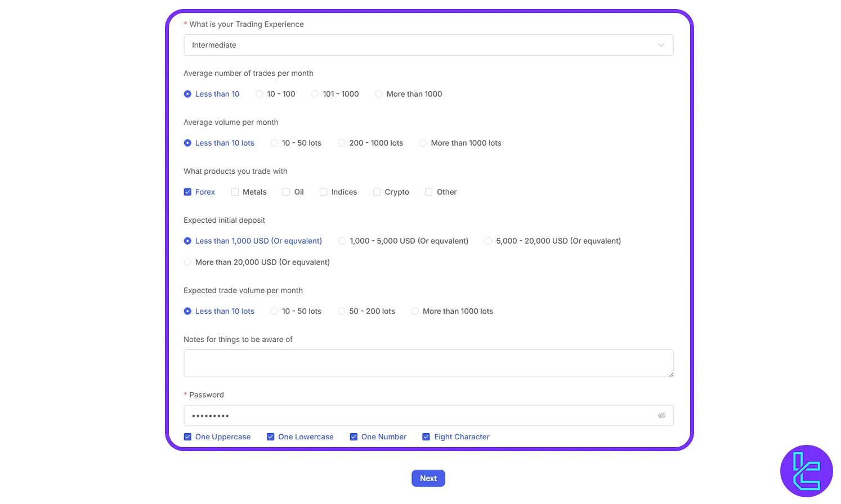Image resolution: width=841 pixels, height=504 pixels.
Task: Check the Other products checkbox
Action: click(429, 192)
